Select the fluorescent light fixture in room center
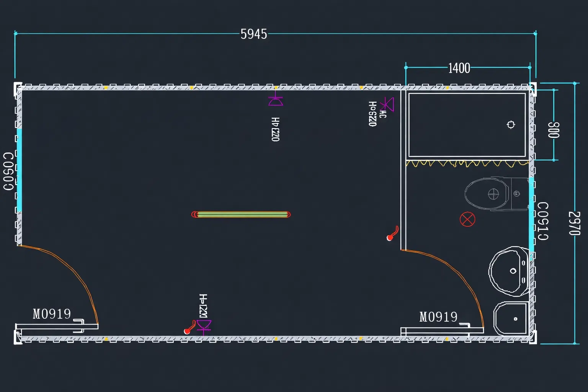Image resolution: width=588 pixels, height=392 pixels. [241, 214]
